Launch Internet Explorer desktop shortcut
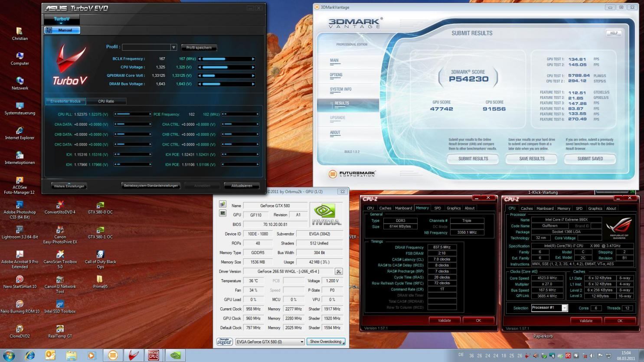644x362 pixels. pyautogui.click(x=20, y=133)
